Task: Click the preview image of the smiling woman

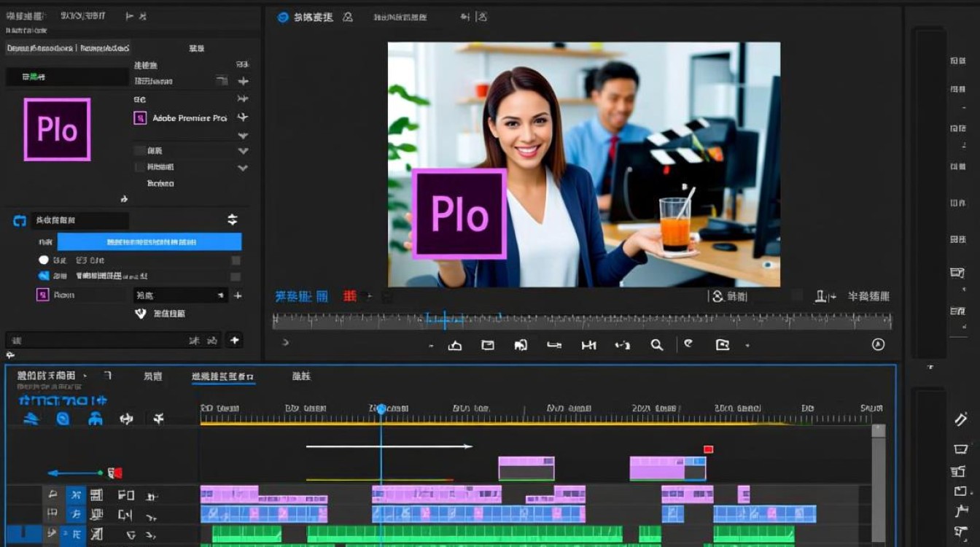Action: (583, 164)
